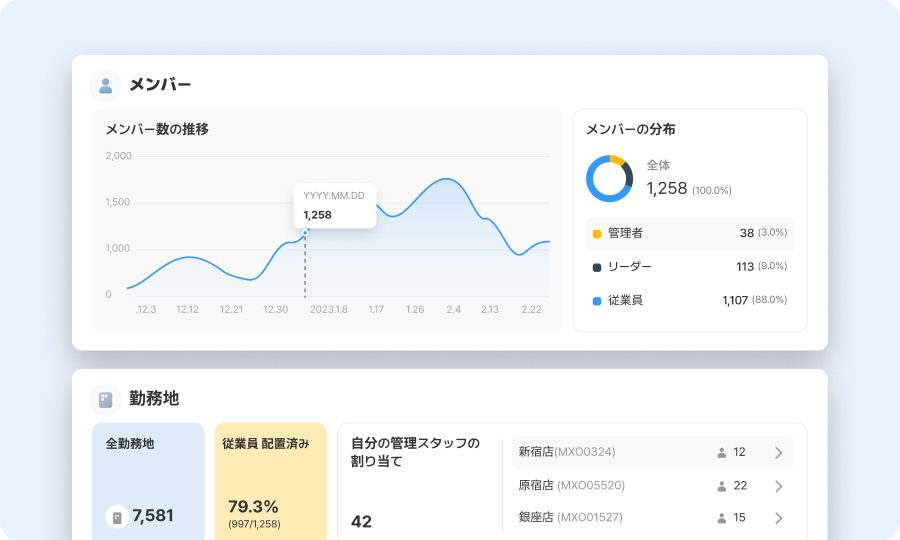This screenshot has height=540, width=900.
Task: Click the 113 (9.0%) leader count
Action: tap(762, 266)
